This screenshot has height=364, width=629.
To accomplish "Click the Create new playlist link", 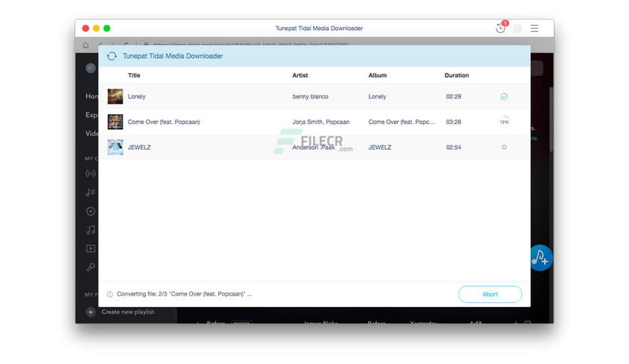I will [128, 312].
